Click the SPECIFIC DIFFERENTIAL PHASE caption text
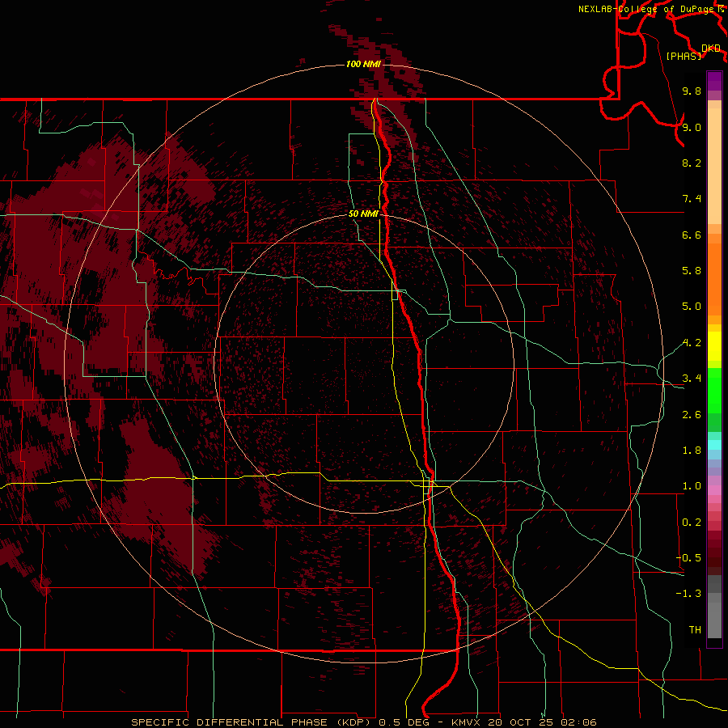The height and width of the screenshot is (728, 728). pos(229,722)
